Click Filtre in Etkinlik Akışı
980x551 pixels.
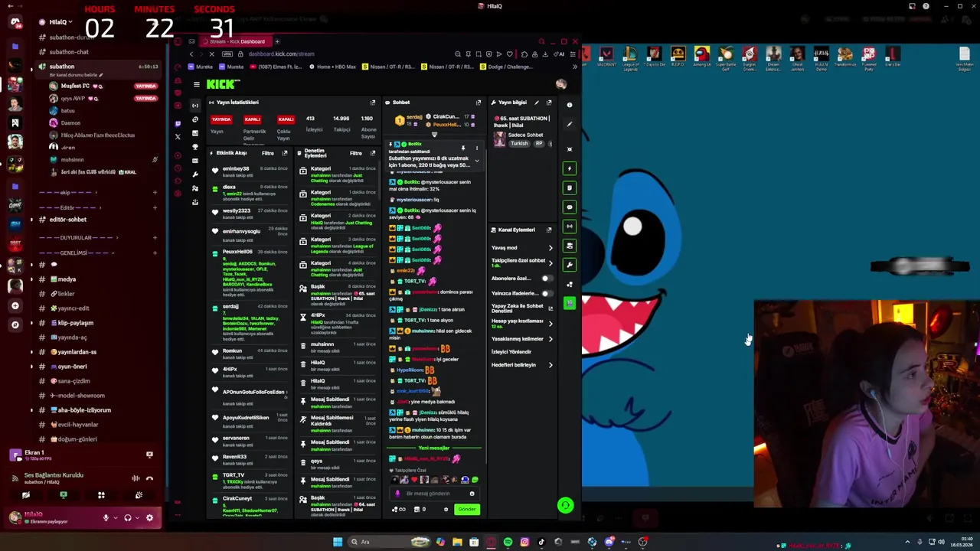click(268, 153)
